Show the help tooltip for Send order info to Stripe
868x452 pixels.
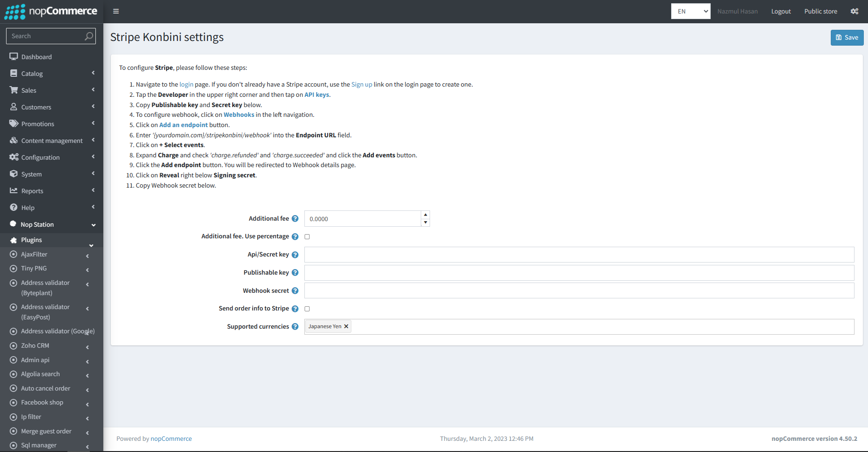[295, 309]
